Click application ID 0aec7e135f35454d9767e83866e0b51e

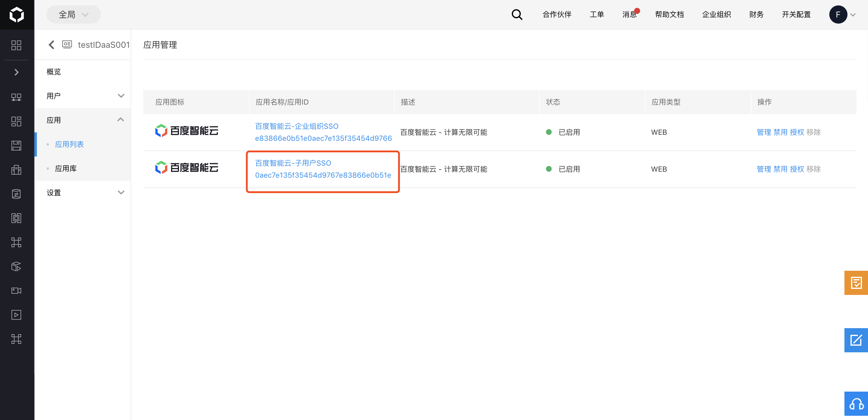pyautogui.click(x=323, y=175)
